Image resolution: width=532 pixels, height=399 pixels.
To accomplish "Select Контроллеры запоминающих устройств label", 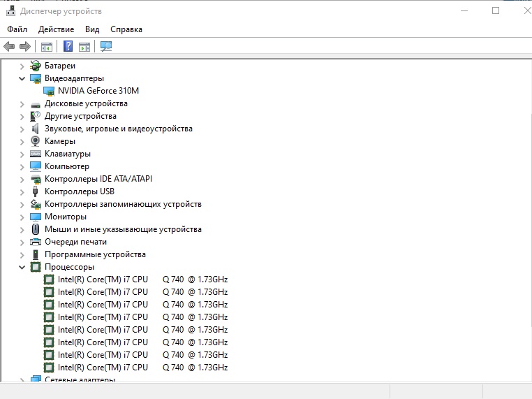I will point(123,204).
